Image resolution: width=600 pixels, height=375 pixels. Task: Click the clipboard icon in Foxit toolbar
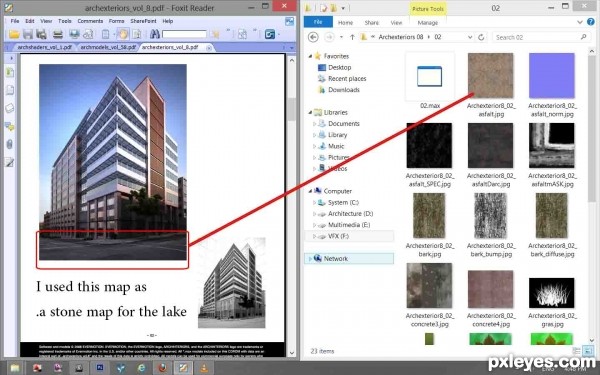coord(106,34)
